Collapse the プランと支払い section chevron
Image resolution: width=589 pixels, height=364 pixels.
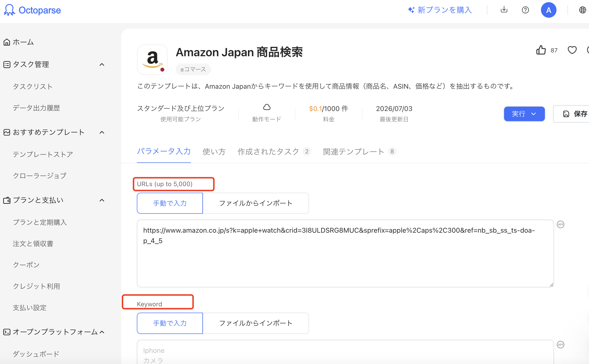102,200
